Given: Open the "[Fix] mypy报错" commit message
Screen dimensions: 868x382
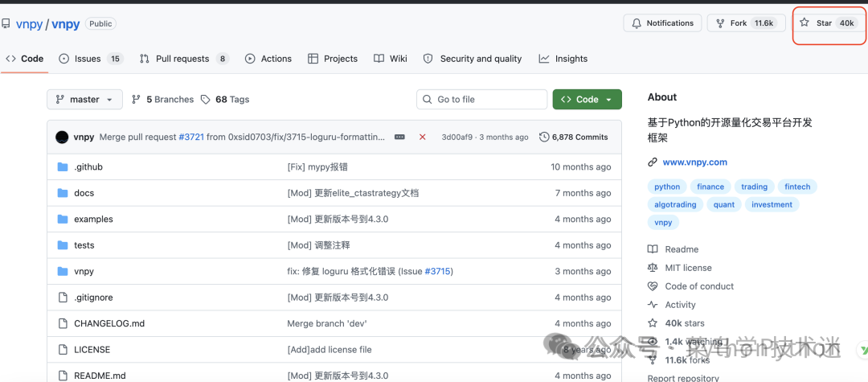Looking at the screenshot, I should pos(317,167).
